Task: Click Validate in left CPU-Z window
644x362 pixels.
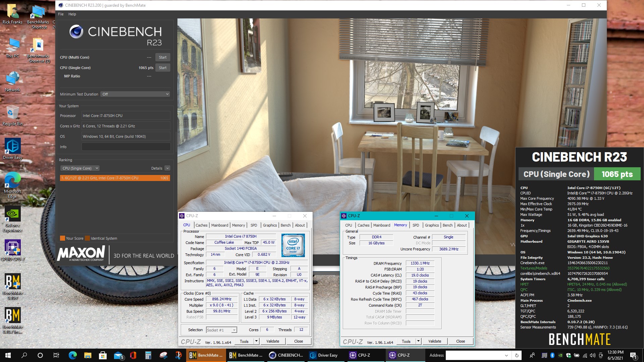Action: [x=273, y=341]
